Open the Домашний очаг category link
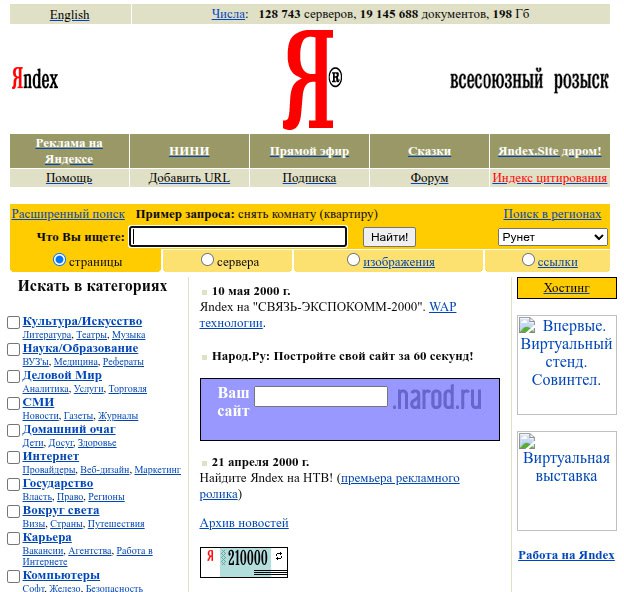624x592 pixels. 69,430
